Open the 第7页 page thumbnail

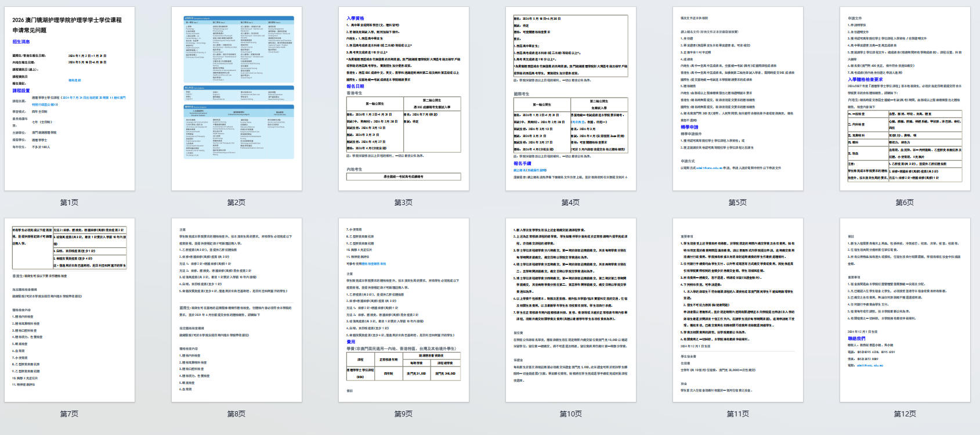coord(70,310)
